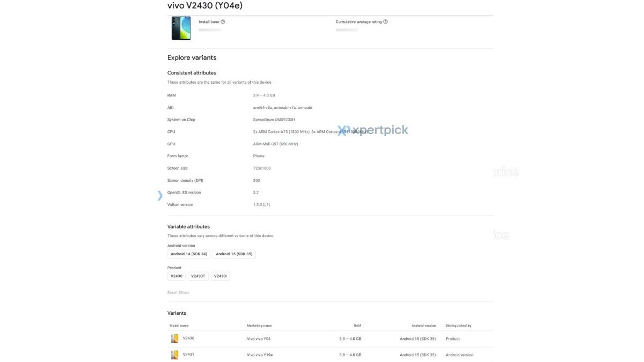Screen dimensions: 644x362
Task: Click the Vivo vivo Y19e marketing name
Action: coord(263,355)
